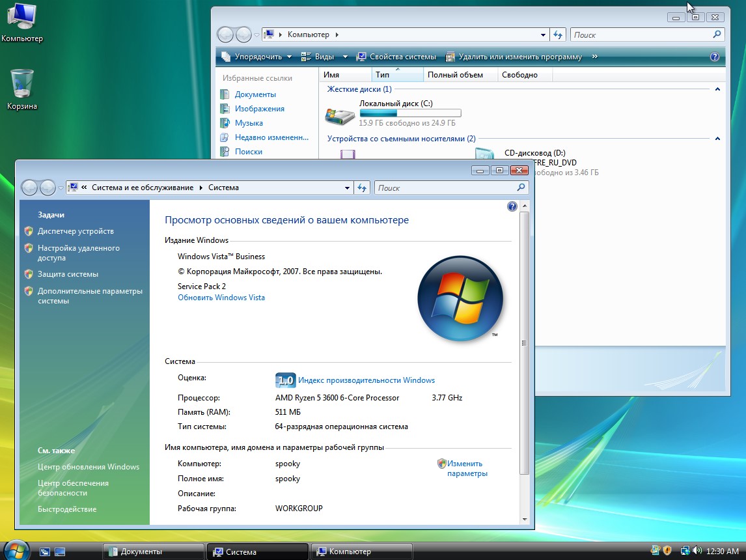Open Быстродействие link

coord(67,509)
